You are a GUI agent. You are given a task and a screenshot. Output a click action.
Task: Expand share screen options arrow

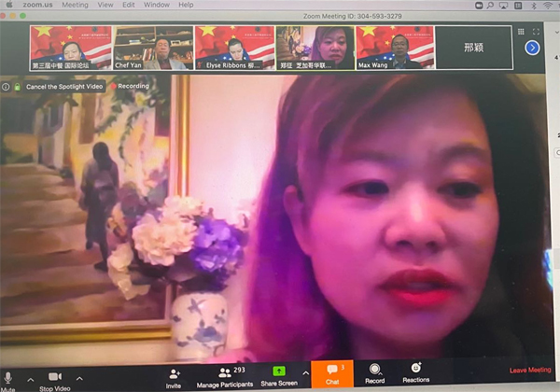[x=306, y=373]
